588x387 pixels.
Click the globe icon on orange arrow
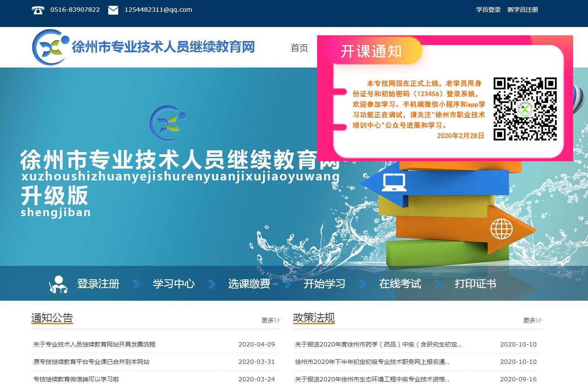coord(502,229)
